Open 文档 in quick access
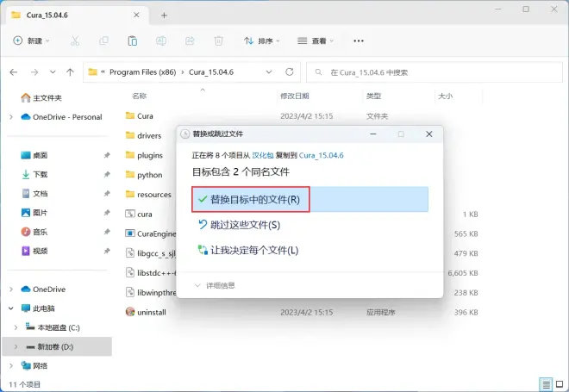Screen dimensions: 569x392 [34, 194]
